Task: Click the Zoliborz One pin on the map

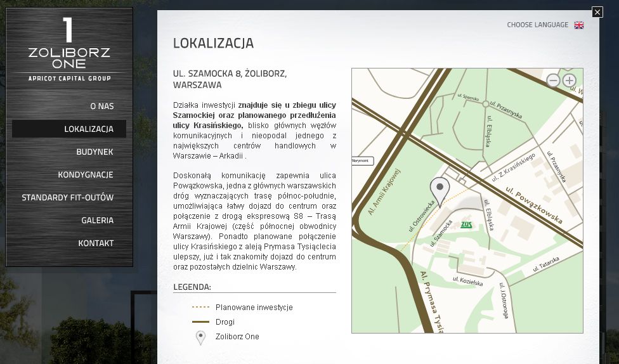Action: click(440, 189)
